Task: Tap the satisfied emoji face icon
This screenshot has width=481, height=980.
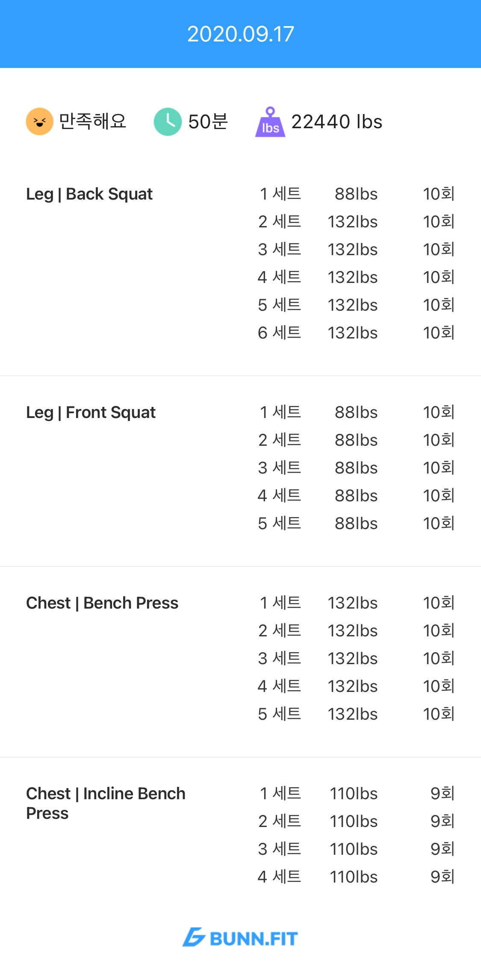Action: click(x=39, y=121)
